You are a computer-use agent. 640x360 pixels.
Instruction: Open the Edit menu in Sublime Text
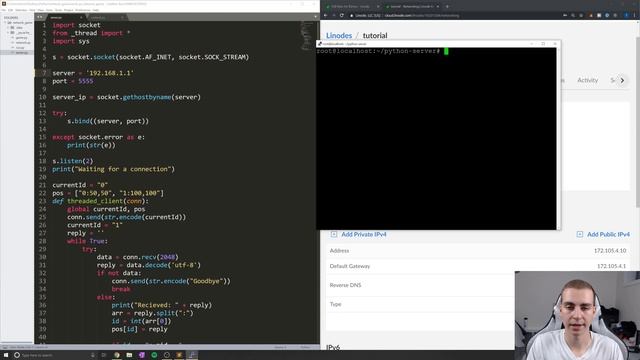[11, 10]
